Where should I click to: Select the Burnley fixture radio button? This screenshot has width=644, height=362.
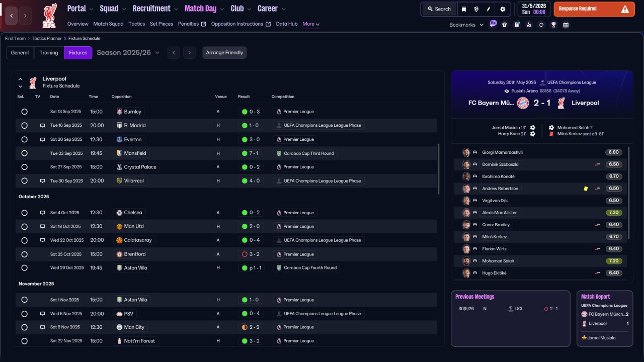[24, 112]
